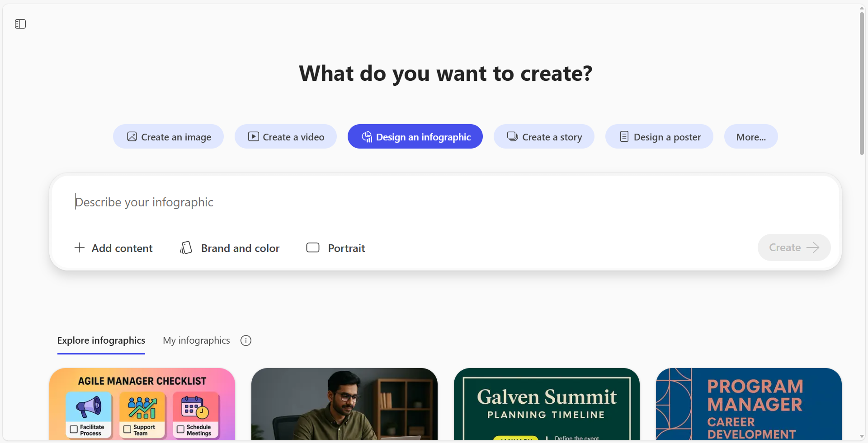Click the vertical scrollbar thumb
868x443 pixels.
[862, 84]
